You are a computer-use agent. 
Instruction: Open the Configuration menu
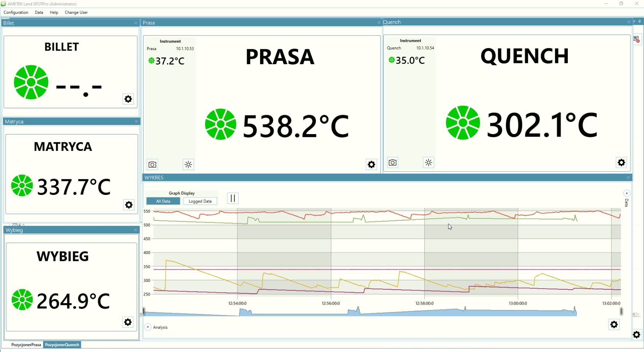point(16,12)
